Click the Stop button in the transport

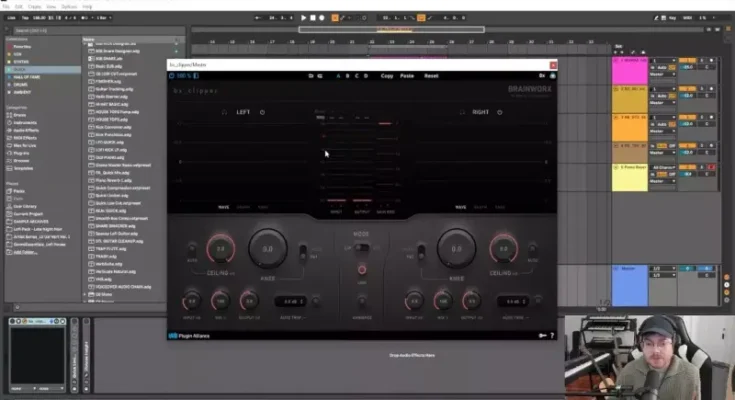pyautogui.click(x=311, y=17)
